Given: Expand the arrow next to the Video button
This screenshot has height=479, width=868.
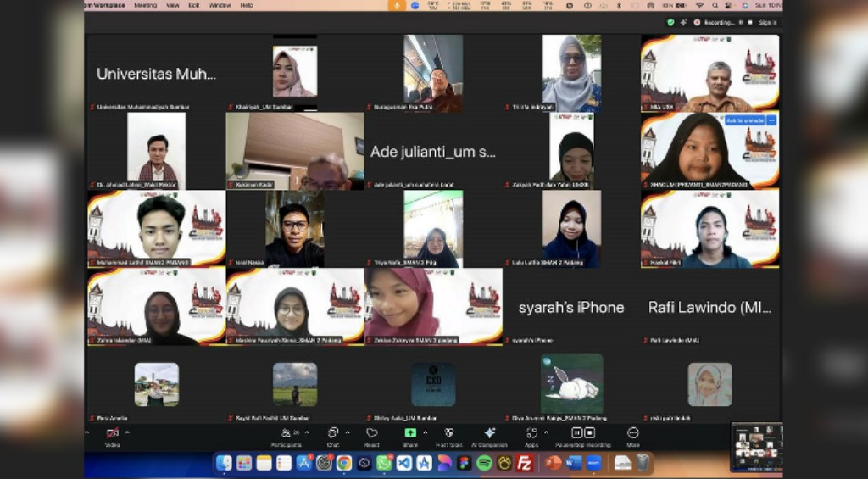Looking at the screenshot, I should 127,432.
